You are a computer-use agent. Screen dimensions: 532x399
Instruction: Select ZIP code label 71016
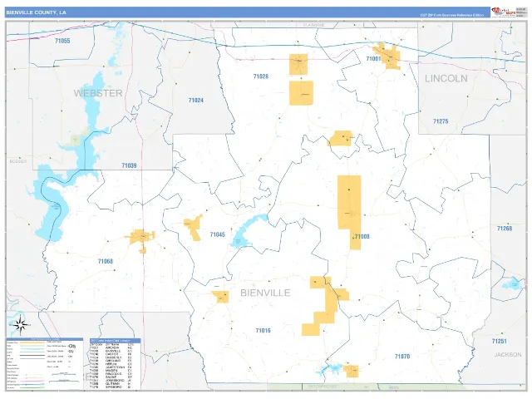point(263,331)
